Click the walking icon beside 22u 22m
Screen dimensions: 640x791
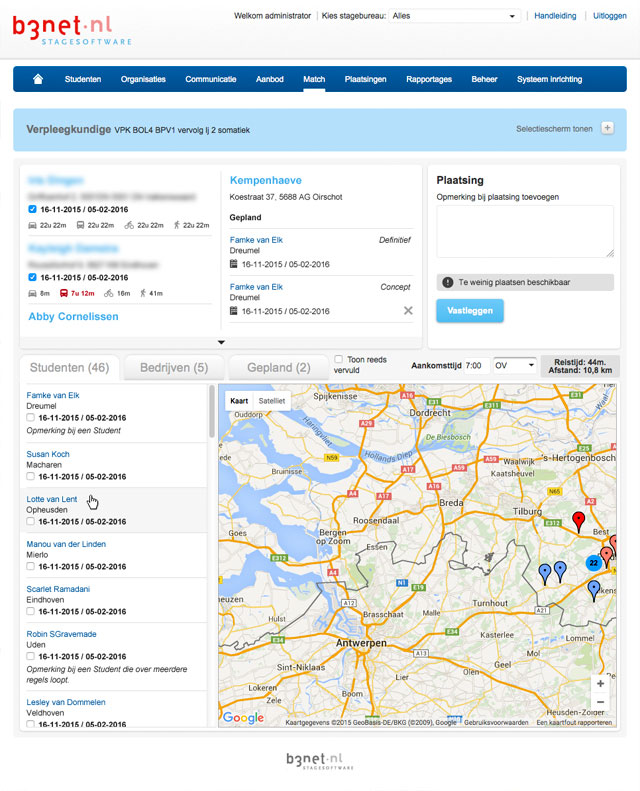coord(177,225)
